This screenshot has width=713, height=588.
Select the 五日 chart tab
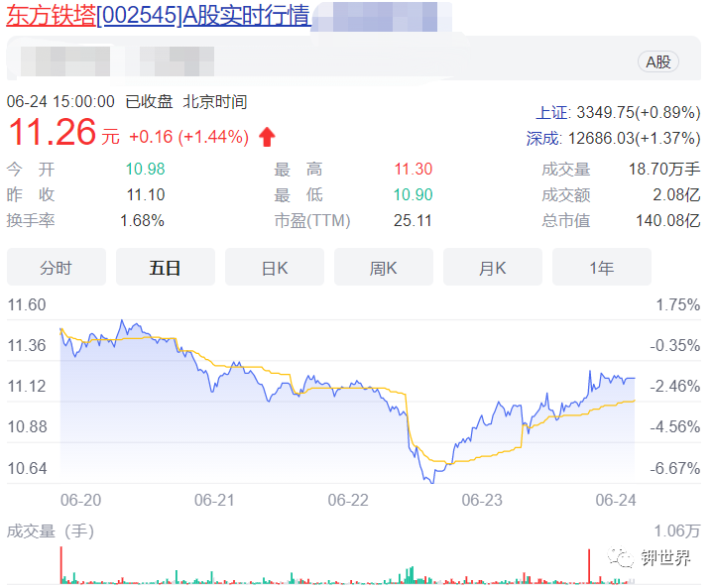coord(165,268)
